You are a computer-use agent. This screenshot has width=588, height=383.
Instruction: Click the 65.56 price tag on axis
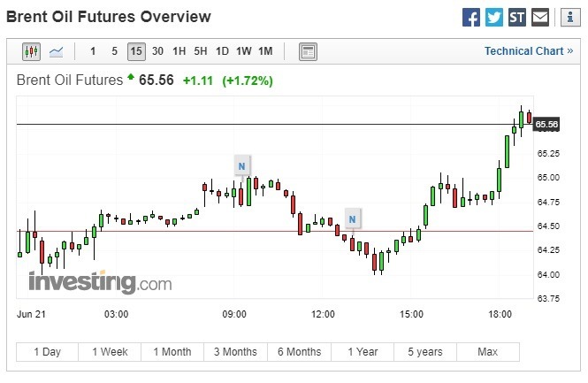coord(546,124)
